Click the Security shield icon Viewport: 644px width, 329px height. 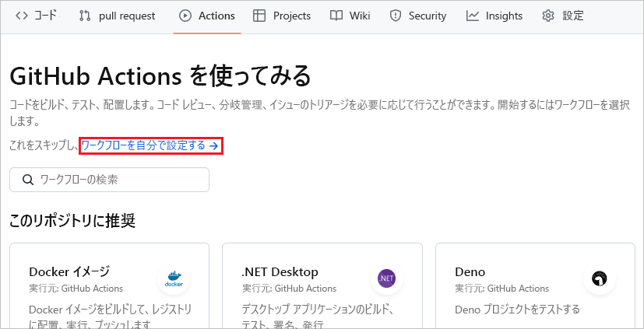(x=396, y=16)
